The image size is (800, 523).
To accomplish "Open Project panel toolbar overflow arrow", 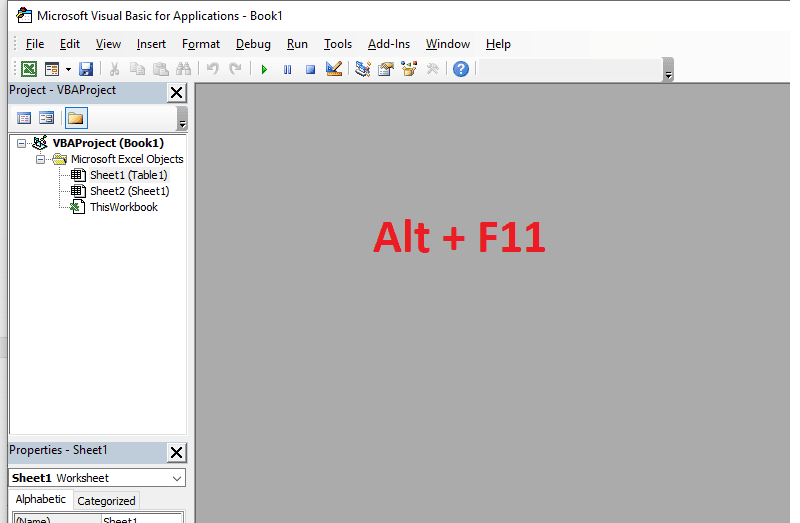I will (x=182, y=119).
